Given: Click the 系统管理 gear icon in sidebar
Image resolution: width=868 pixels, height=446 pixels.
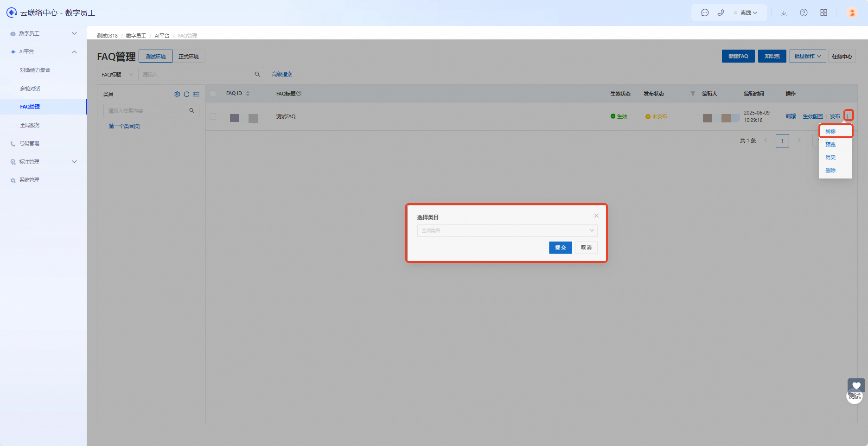Looking at the screenshot, I should [x=13, y=180].
